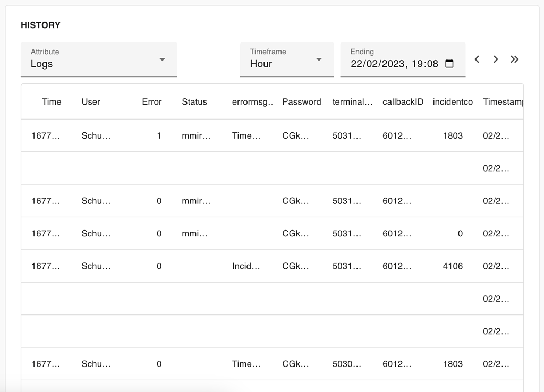Click the errormsg column header
The width and height of the screenshot is (544, 392).
(252, 101)
